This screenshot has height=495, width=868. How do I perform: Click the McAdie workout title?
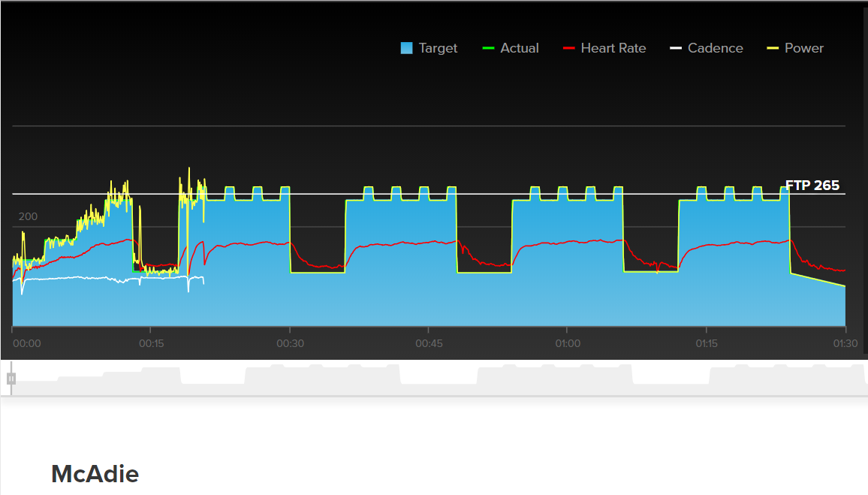point(95,474)
